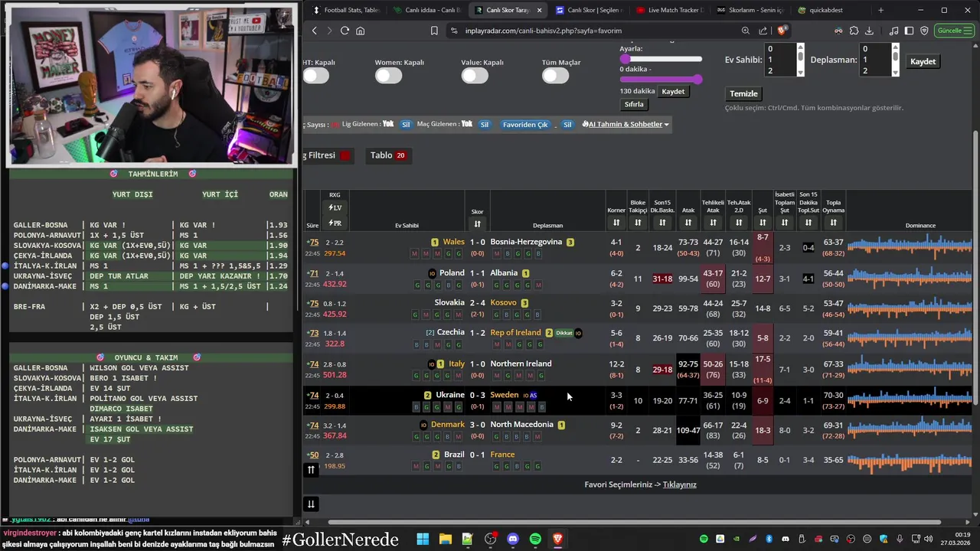Sort by Topla Oynama column arrows
This screenshot has width=980, height=551.
(x=833, y=223)
